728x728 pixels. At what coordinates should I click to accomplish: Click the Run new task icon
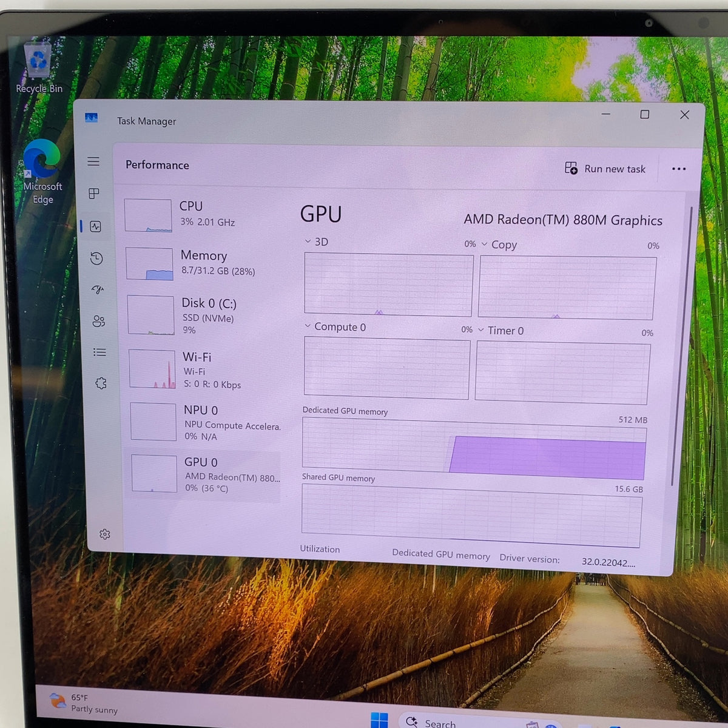(571, 168)
